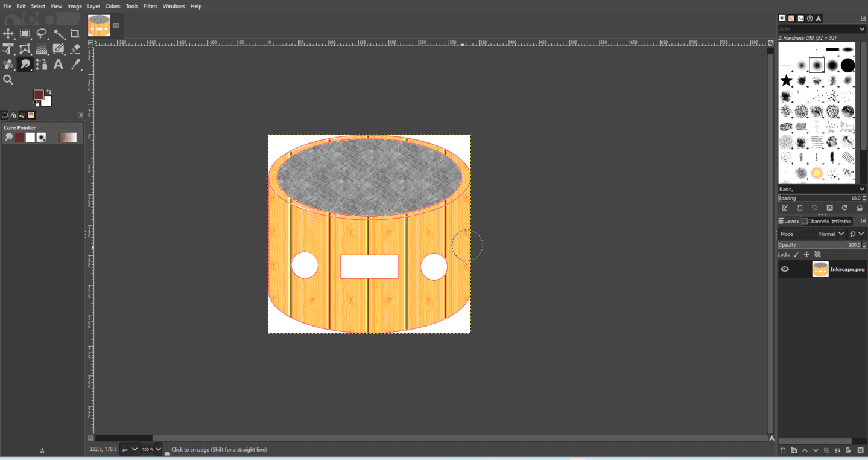This screenshot has width=868, height=460.
Task: Toggle Lock position and size
Action: tap(806, 254)
